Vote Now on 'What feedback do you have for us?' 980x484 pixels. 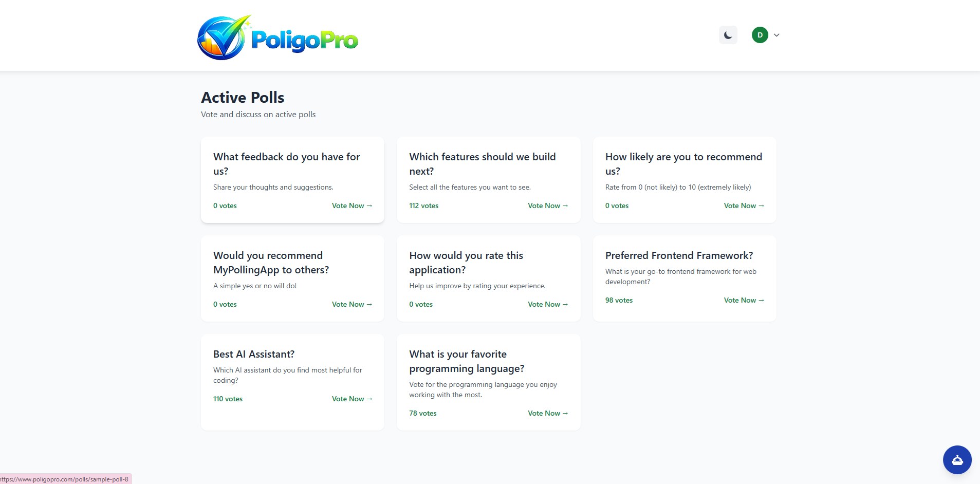pos(352,206)
